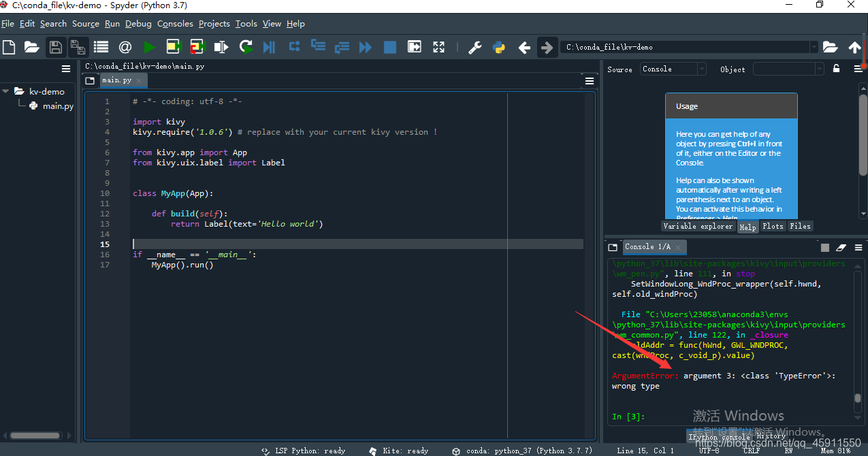Open the project pane options hamburger menu
868x456 pixels.
(66, 69)
